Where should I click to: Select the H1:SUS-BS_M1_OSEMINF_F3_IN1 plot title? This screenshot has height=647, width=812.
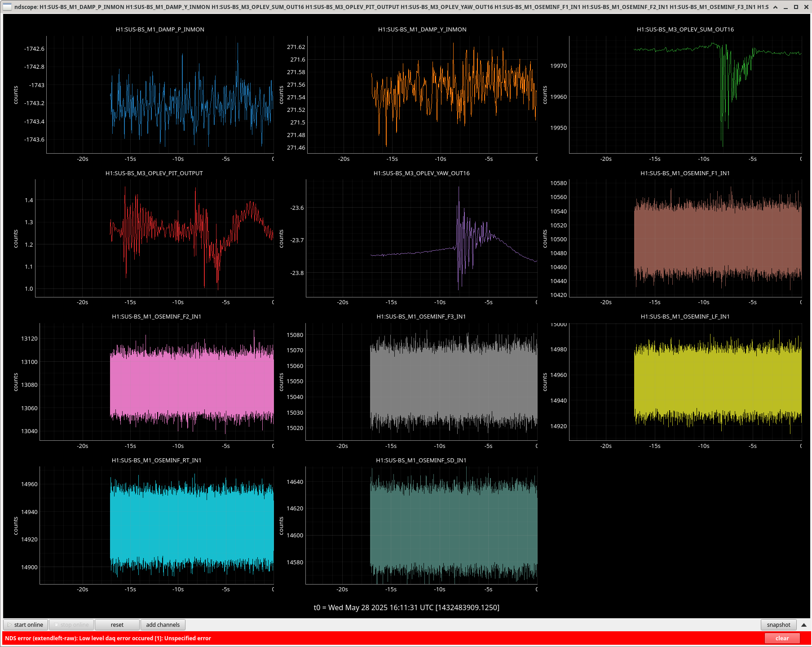pyautogui.click(x=421, y=316)
